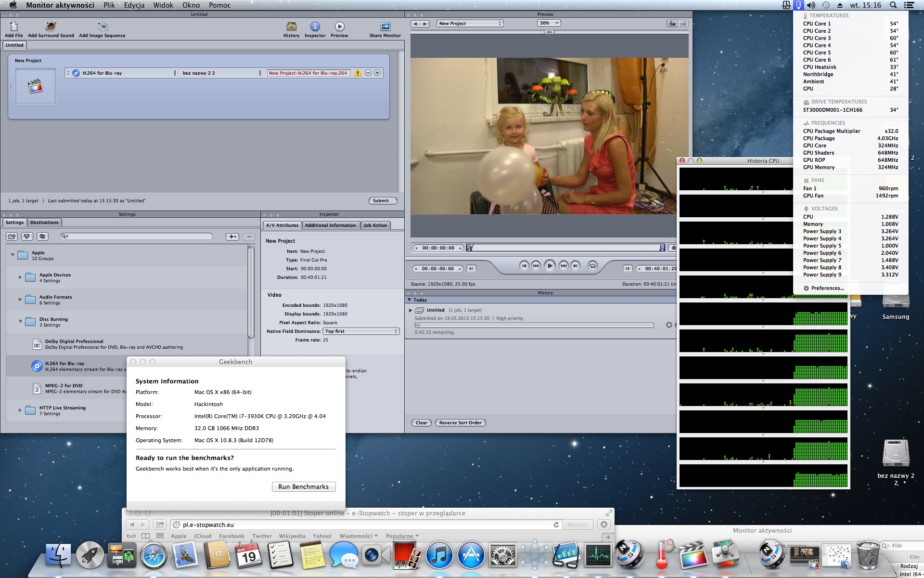924x578 pixels.
Task: Switch Preview to output settings view button
Action: click(682, 24)
